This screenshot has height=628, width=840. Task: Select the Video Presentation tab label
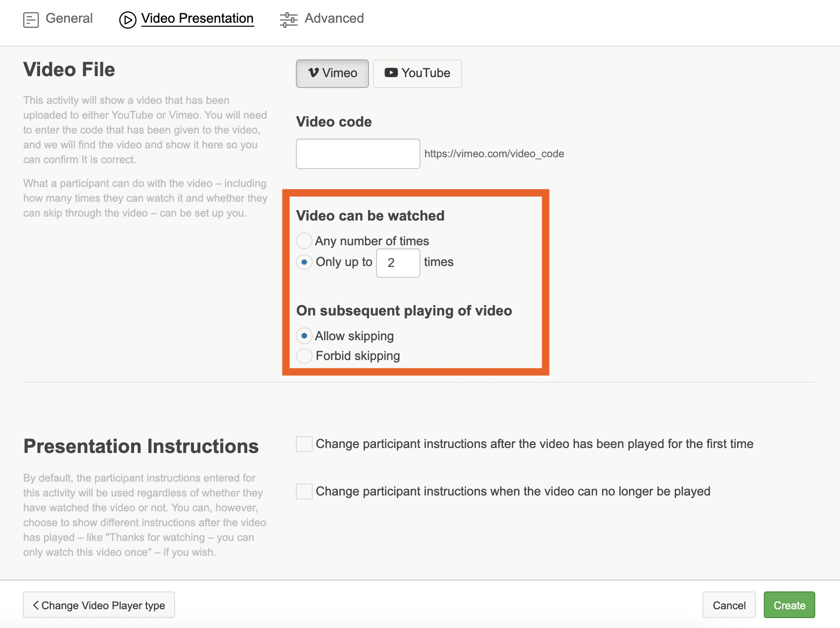[x=197, y=18]
